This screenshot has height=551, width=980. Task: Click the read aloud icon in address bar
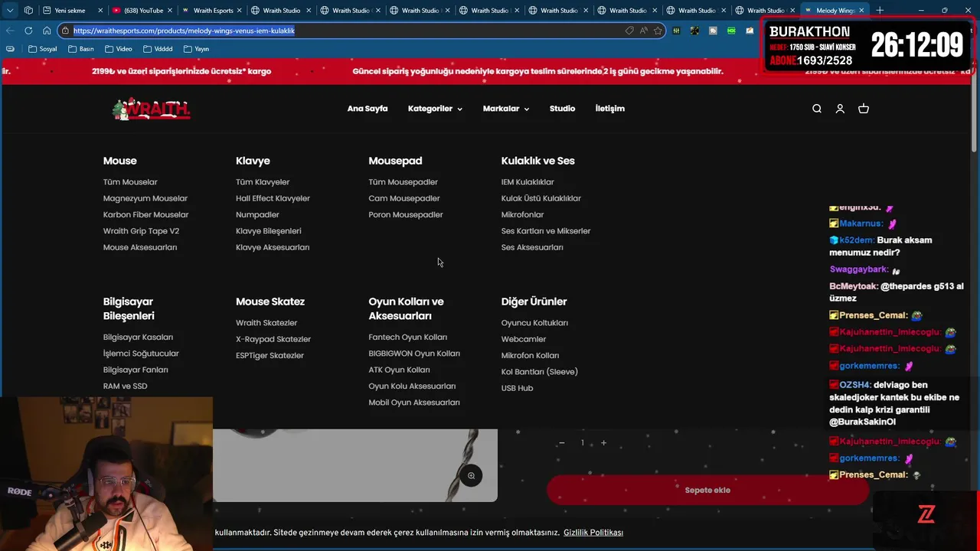[x=643, y=31]
